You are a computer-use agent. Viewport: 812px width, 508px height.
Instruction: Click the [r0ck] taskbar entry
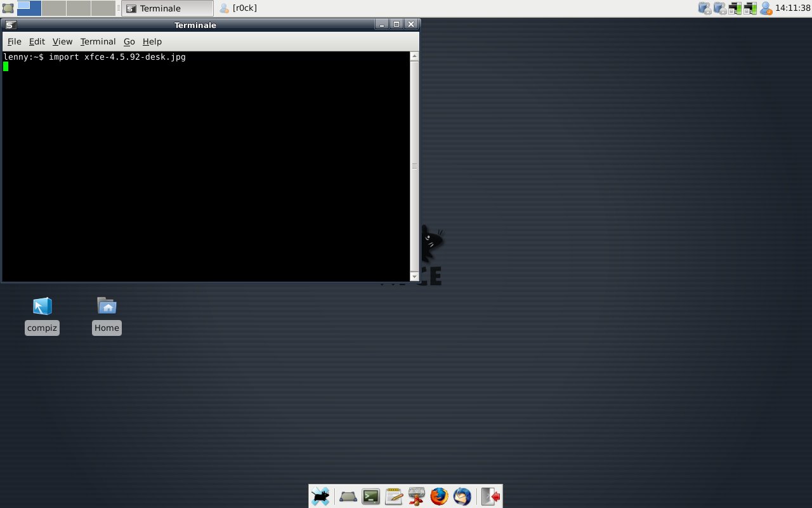point(239,8)
